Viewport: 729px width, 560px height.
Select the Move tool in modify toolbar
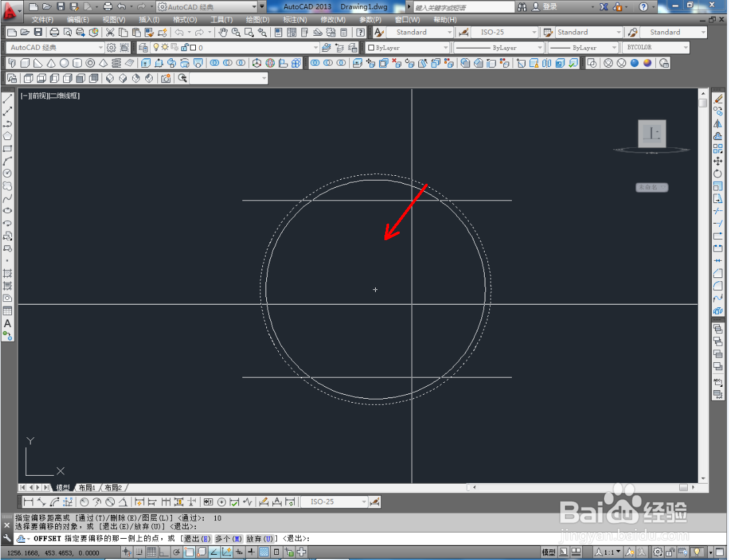718,161
